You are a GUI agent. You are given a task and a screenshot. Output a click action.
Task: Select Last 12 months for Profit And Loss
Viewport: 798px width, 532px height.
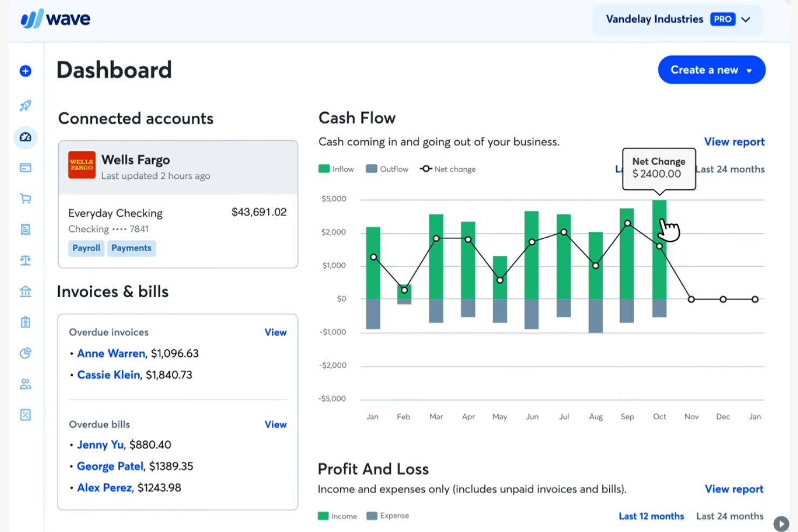(651, 516)
